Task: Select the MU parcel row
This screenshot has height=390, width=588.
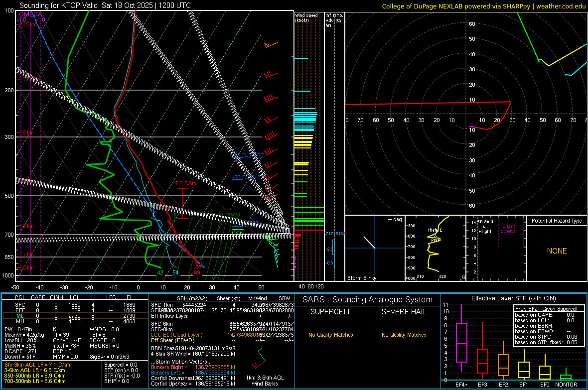Action: [x=75, y=322]
